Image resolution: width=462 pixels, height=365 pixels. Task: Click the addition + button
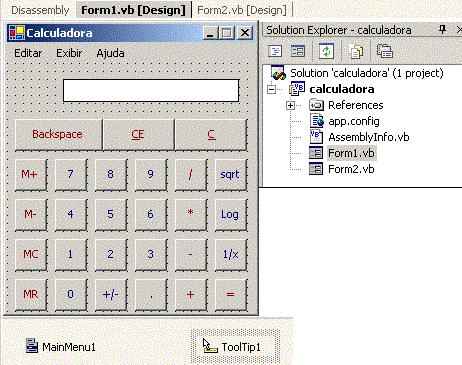pyautogui.click(x=191, y=295)
